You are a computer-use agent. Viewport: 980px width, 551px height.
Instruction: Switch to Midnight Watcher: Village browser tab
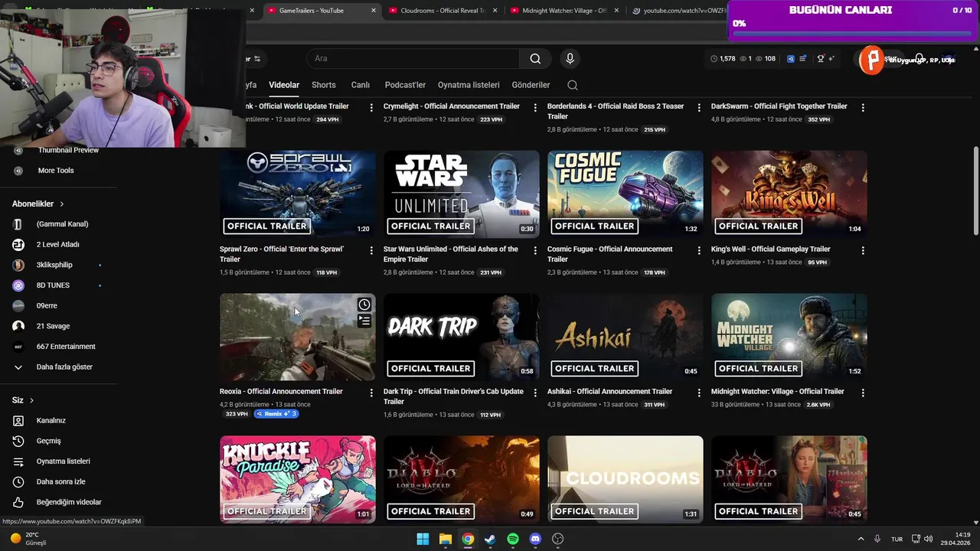[563, 11]
